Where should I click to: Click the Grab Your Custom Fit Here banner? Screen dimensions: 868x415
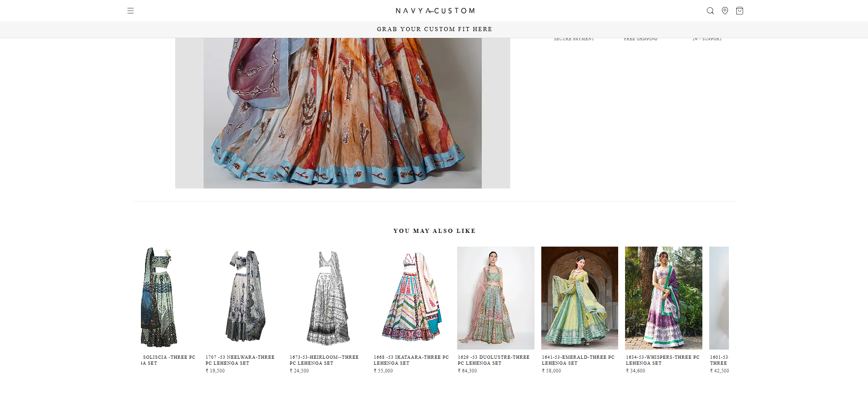434,29
